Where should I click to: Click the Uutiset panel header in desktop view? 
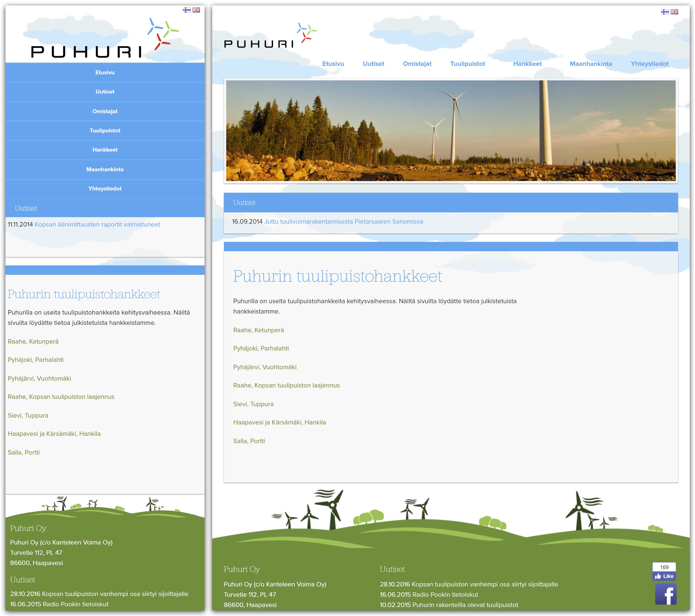coord(451,203)
